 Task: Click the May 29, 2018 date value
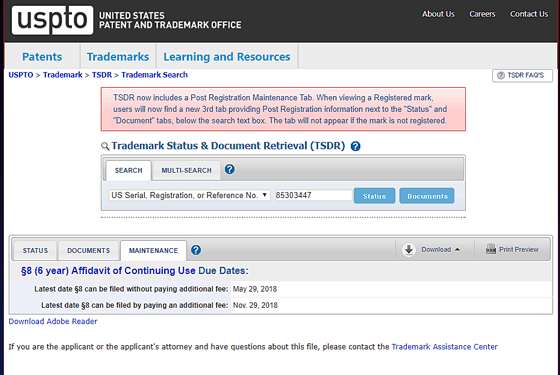255,289
